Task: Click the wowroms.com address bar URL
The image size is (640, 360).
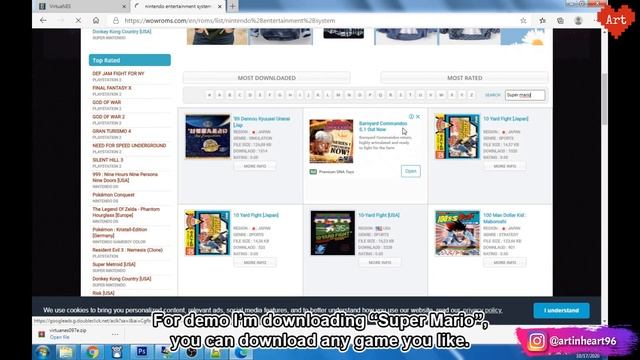Action: [230, 20]
